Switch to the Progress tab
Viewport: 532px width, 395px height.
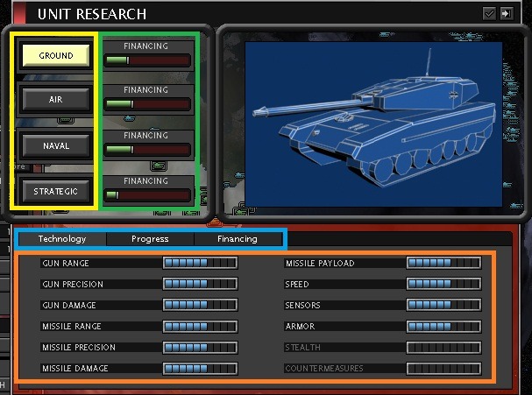150,239
